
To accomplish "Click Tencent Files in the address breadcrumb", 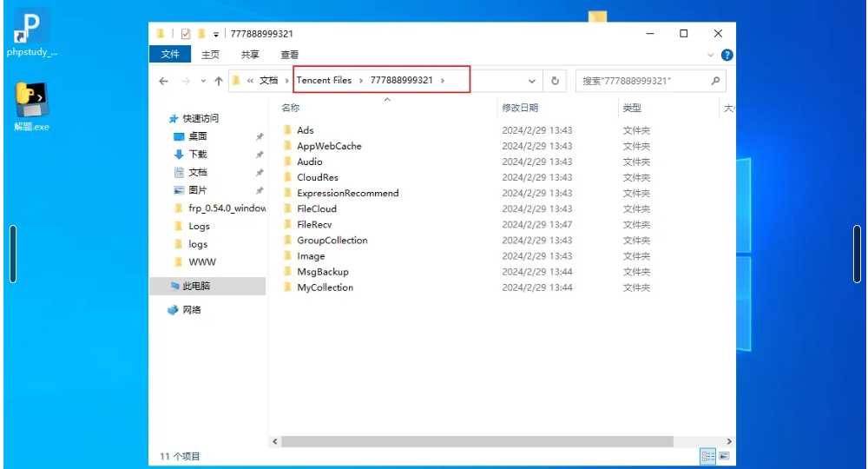I will point(324,80).
